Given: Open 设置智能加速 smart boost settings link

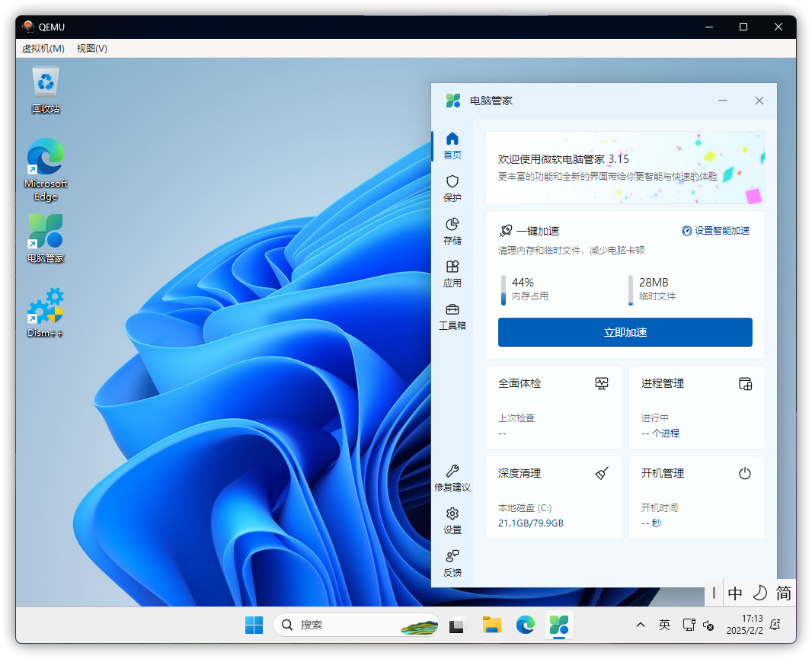Looking at the screenshot, I should (x=716, y=231).
